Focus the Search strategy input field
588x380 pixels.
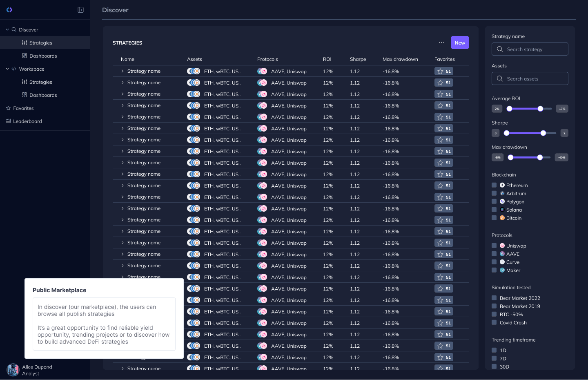click(x=530, y=49)
